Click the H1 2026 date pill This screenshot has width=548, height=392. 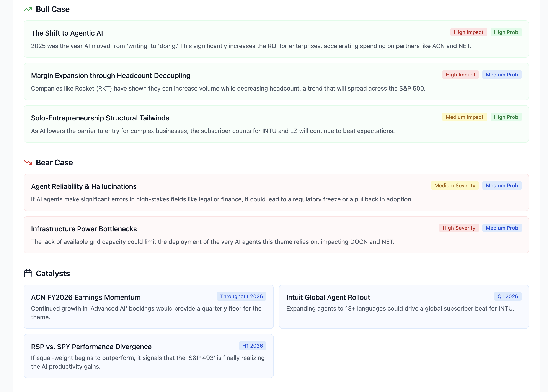pos(252,346)
